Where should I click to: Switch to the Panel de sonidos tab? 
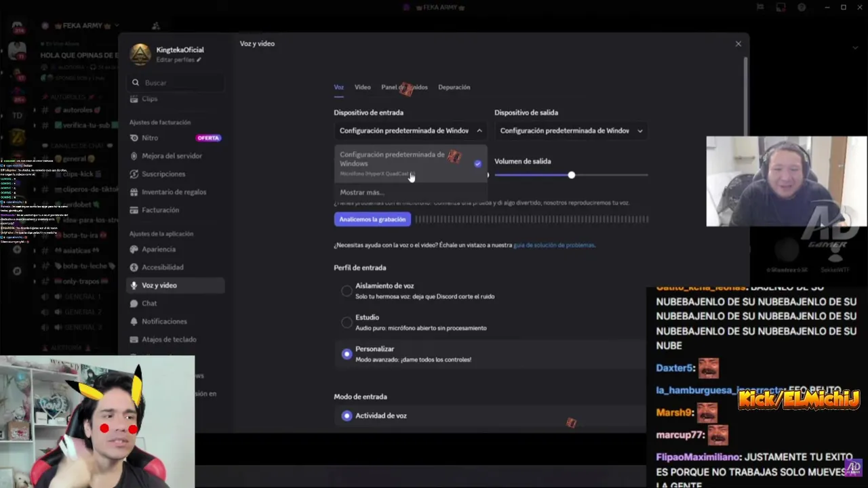[x=404, y=87]
